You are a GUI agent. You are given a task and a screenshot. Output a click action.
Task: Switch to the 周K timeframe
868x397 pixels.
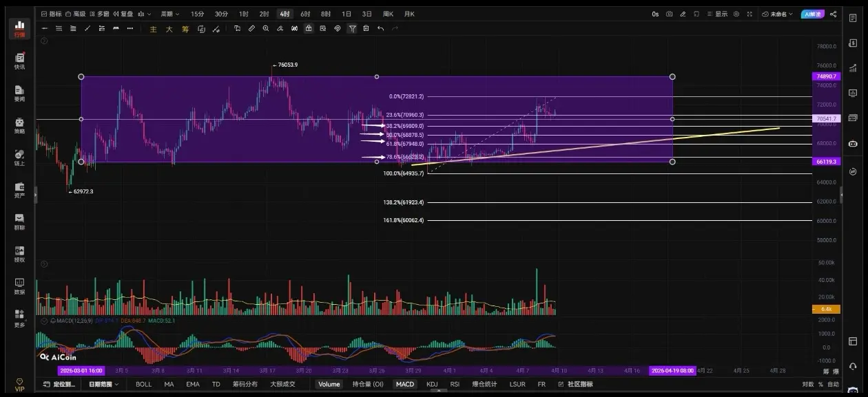click(x=388, y=14)
